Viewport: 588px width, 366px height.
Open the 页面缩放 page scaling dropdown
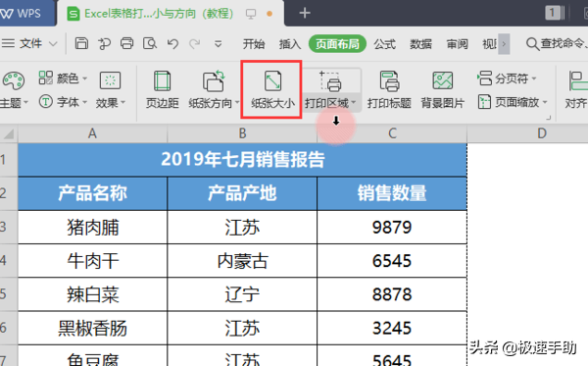pos(513,102)
